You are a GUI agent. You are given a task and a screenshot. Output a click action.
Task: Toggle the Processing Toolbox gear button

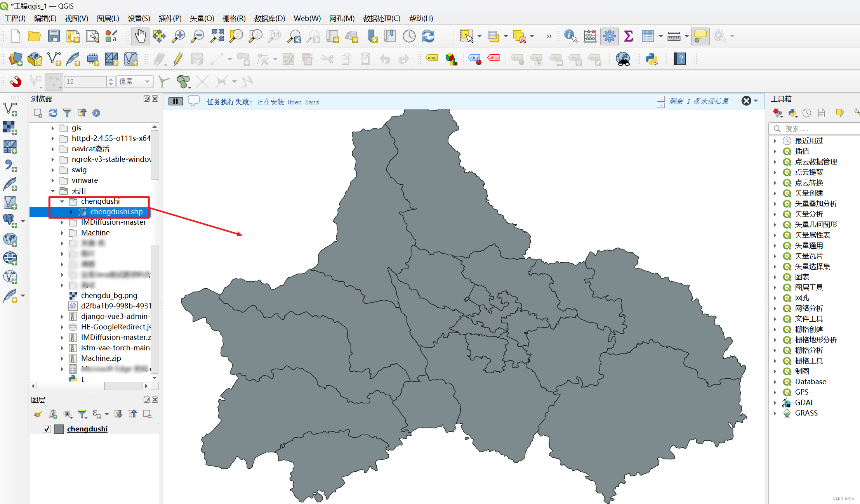[x=609, y=36]
